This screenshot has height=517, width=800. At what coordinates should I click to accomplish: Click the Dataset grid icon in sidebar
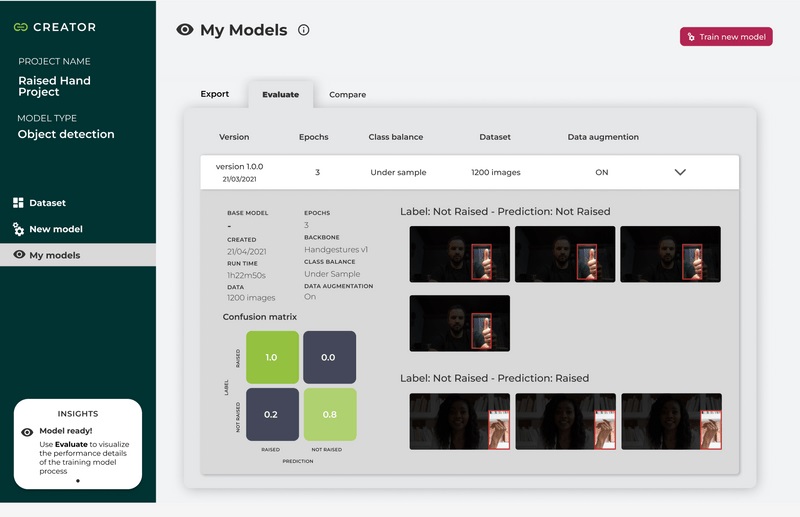[18, 203]
